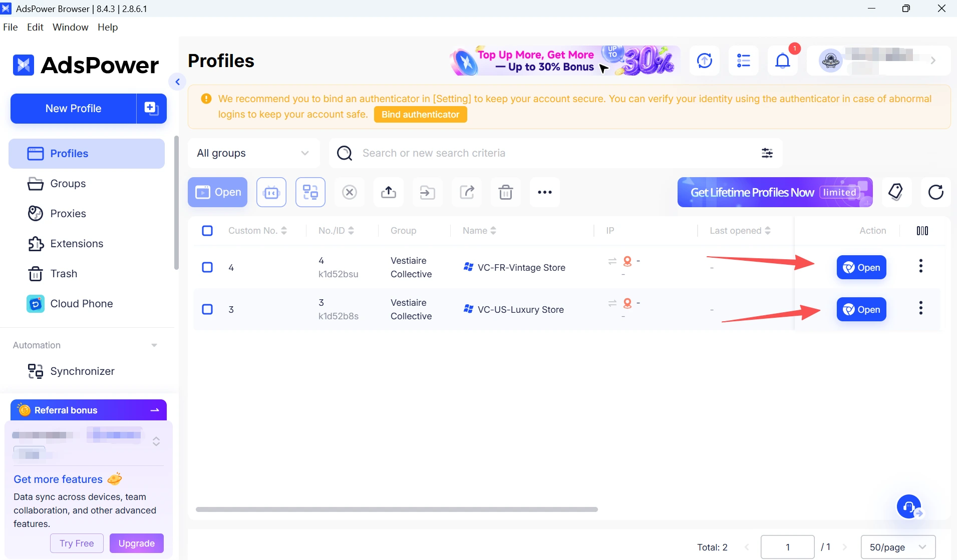Go to Groups in sidebar
This screenshot has width=957, height=560.
tap(87, 184)
